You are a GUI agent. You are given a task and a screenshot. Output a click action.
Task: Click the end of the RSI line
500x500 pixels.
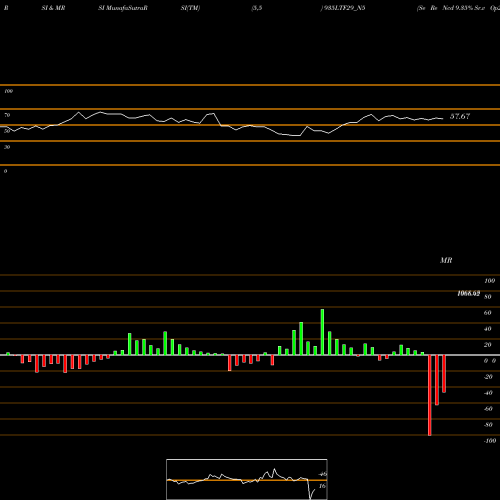pyautogui.click(x=443, y=119)
